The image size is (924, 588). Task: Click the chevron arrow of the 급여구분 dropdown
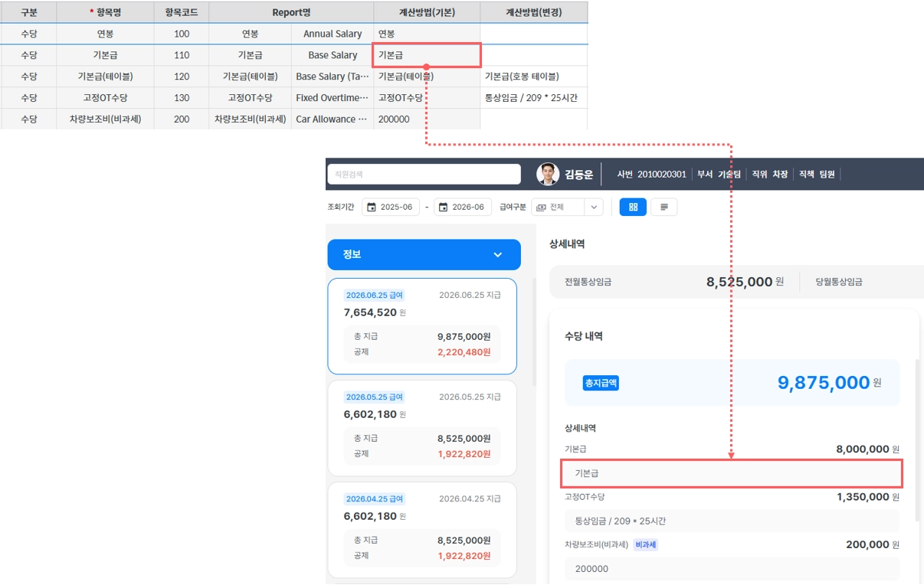click(593, 207)
